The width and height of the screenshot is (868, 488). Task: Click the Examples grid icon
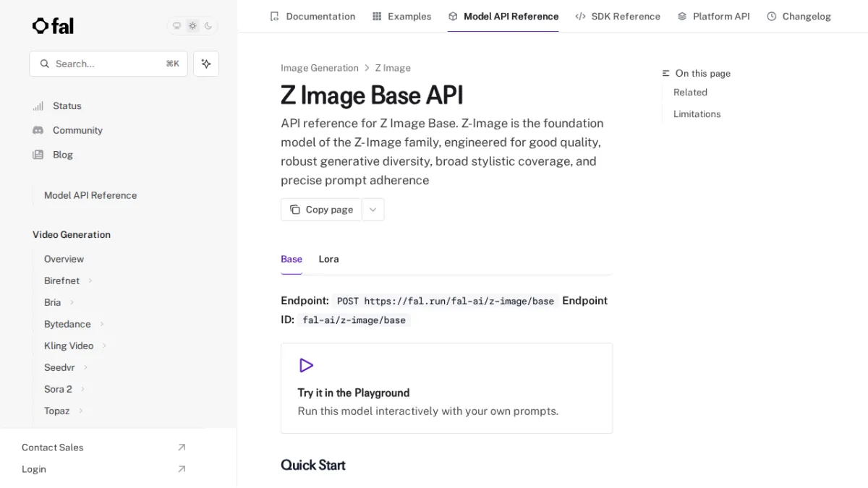coord(377,16)
